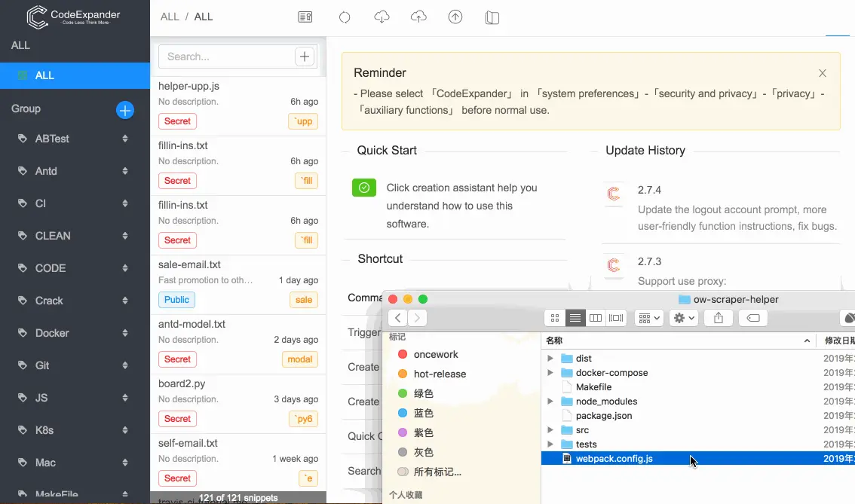Viewport: 855px width, 504px height.
Task: Click the sale trigger tag
Action: tap(304, 300)
